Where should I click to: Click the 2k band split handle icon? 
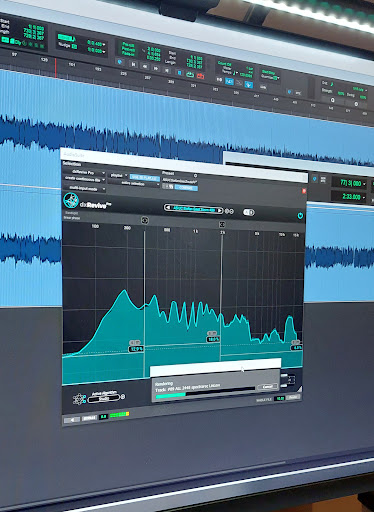click(222, 224)
